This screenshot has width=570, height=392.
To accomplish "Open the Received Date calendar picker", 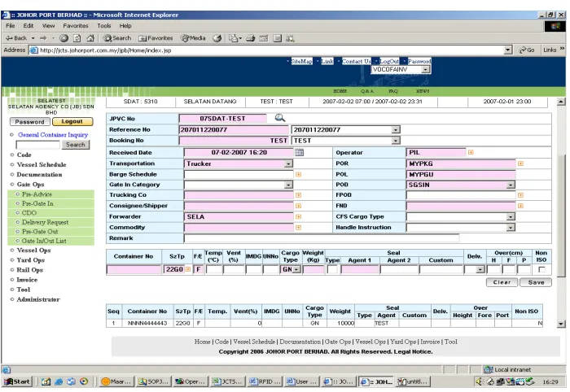I will (x=299, y=152).
